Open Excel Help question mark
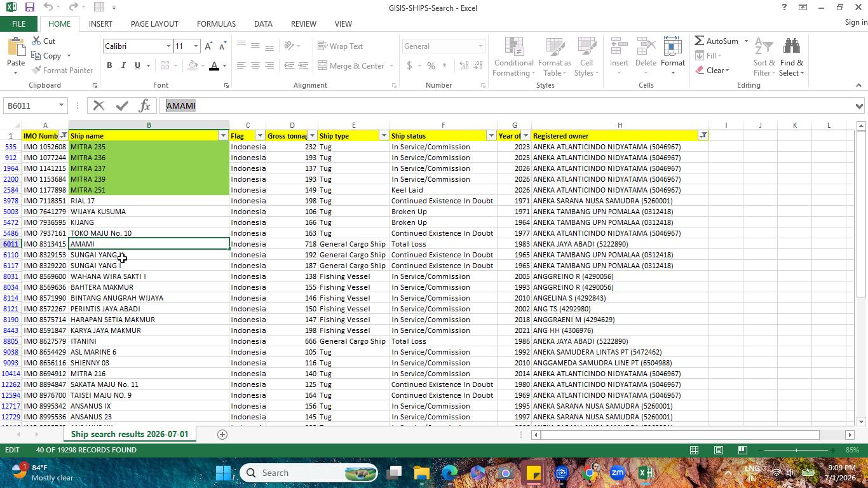 784,8
